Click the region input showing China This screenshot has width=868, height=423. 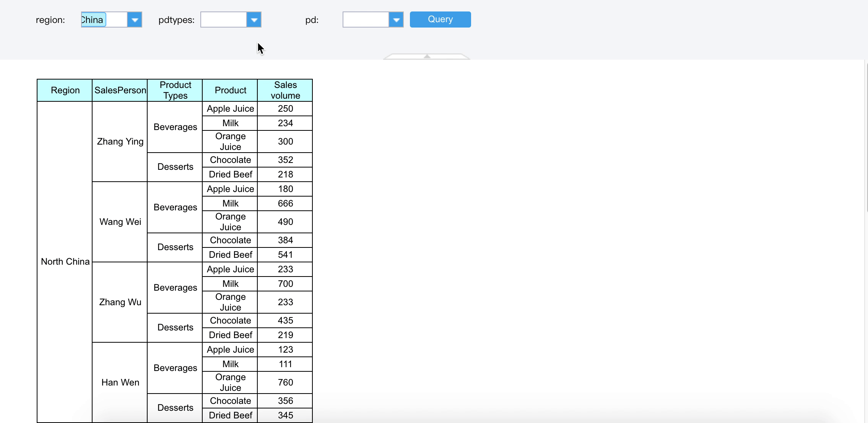103,20
